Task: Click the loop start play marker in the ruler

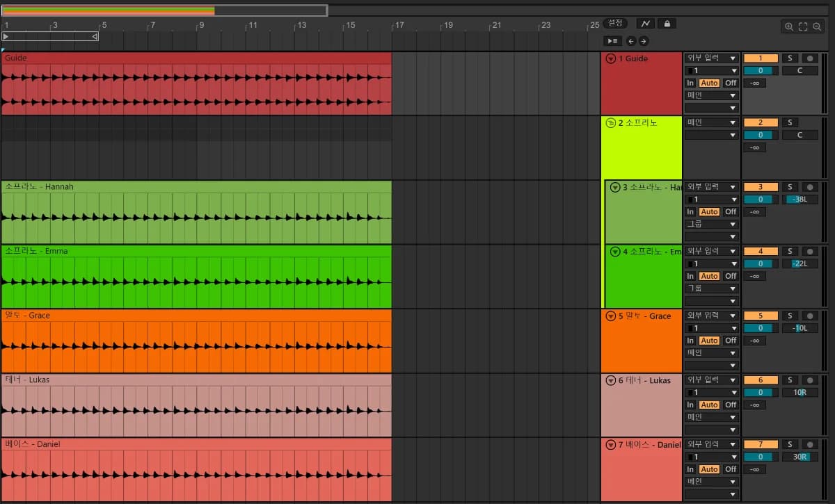Action: [x=6, y=36]
